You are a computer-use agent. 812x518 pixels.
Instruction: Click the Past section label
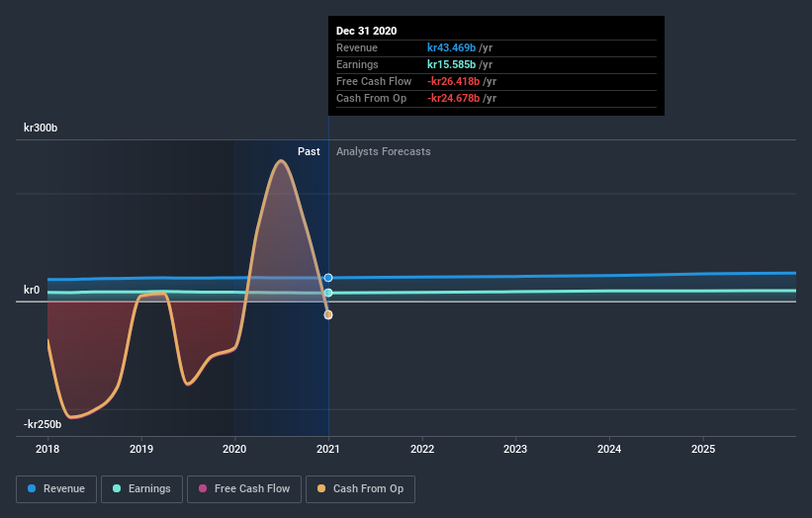coord(309,151)
